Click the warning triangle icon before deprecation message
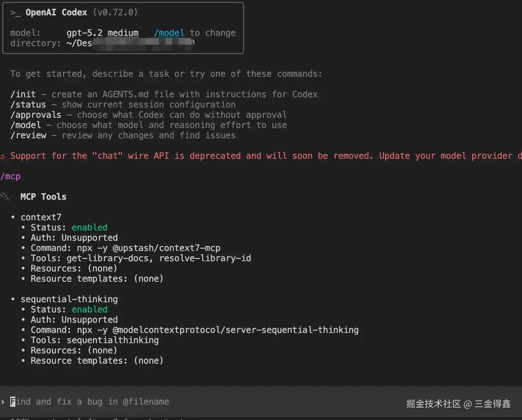Viewport: 522px width, 420px height. pos(3,157)
